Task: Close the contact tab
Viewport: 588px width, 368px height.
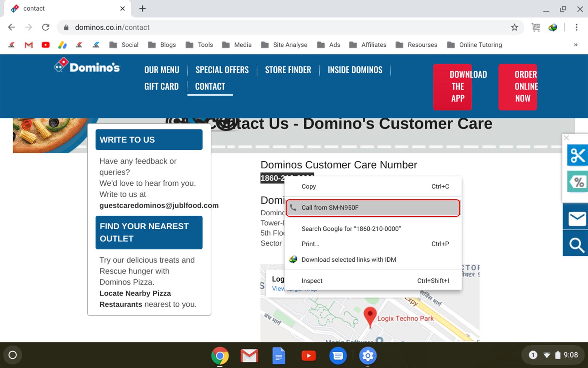Action: click(x=122, y=9)
